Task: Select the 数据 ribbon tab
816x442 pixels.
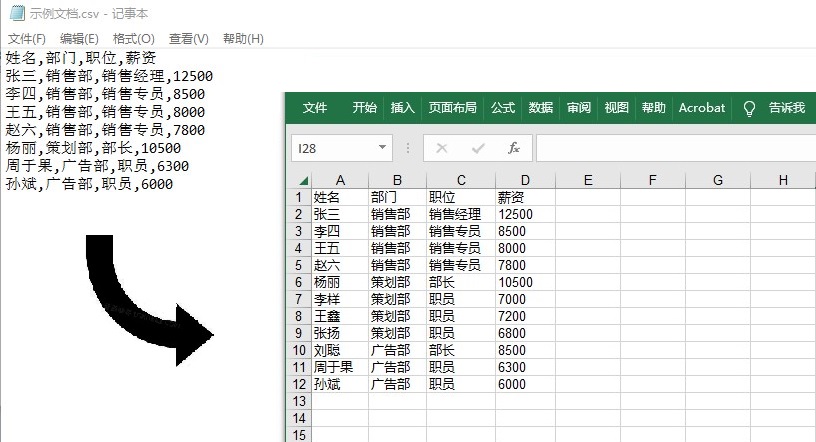Action: click(541, 108)
